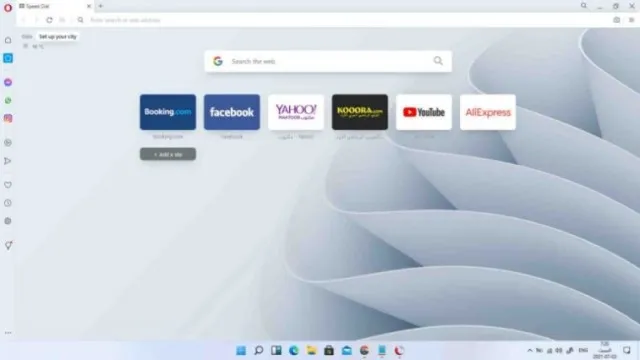Viewport: 640px width, 360px height.
Task: Close the Speed Dial tab
Action: [x=89, y=6]
